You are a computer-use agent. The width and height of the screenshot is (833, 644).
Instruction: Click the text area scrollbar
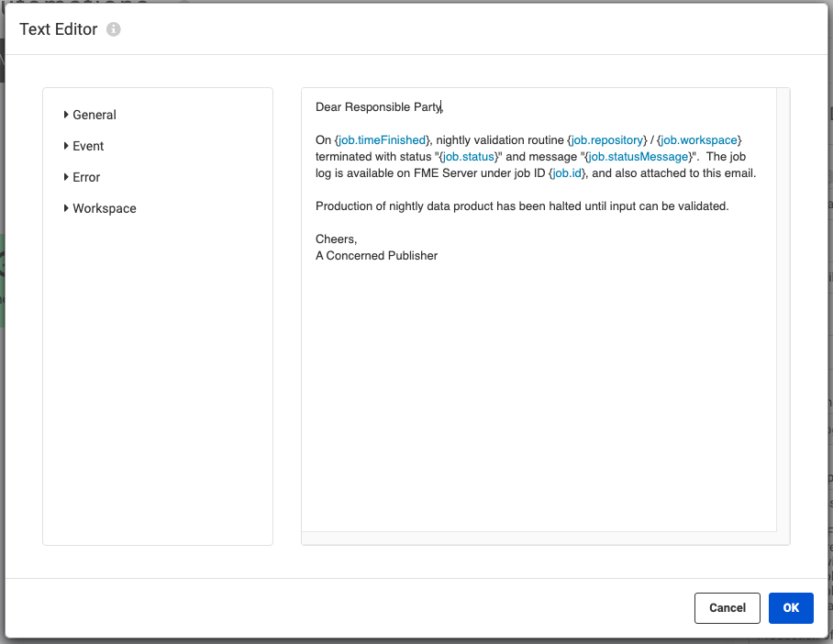783,312
